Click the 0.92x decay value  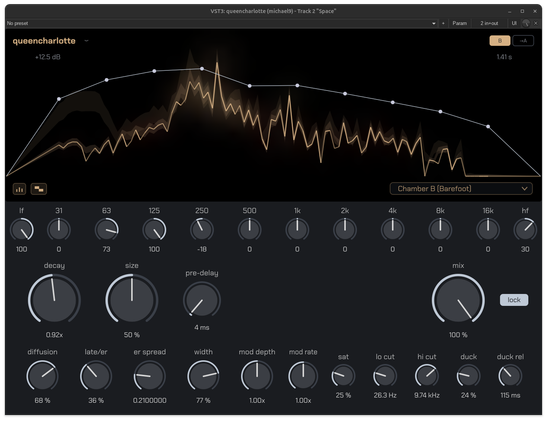pyautogui.click(x=54, y=335)
